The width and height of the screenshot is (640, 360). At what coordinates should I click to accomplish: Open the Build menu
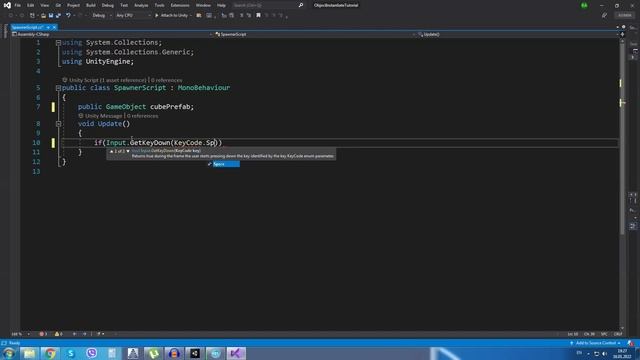coord(91,5)
